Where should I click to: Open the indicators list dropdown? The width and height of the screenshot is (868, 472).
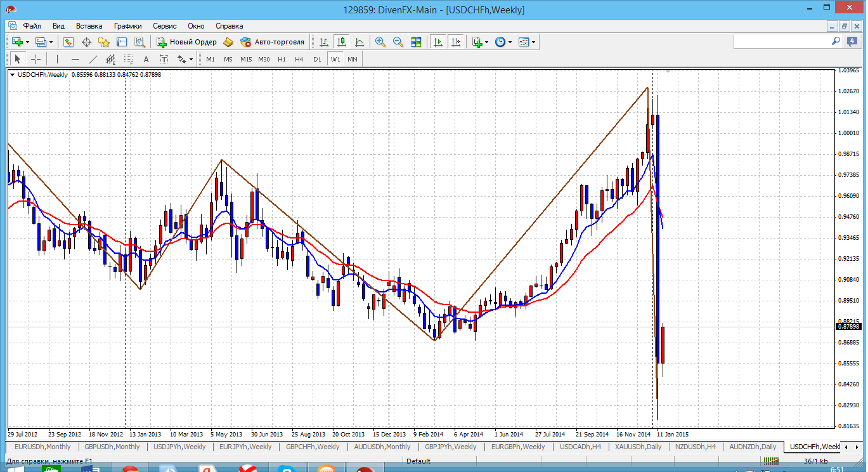(486, 42)
